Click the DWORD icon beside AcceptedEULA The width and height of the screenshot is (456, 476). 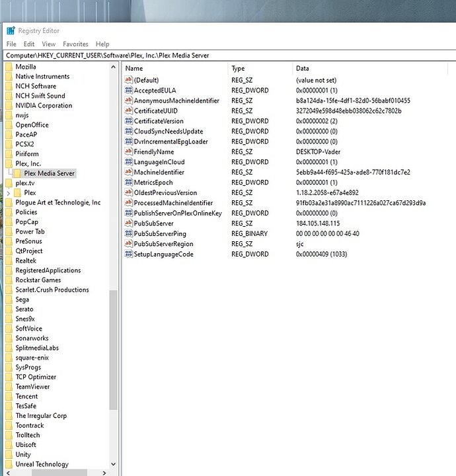pyautogui.click(x=129, y=90)
